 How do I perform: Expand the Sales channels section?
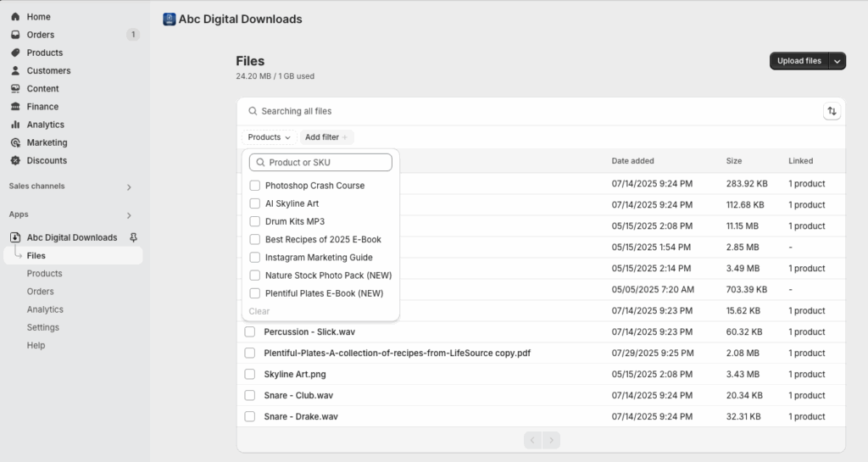coord(129,187)
